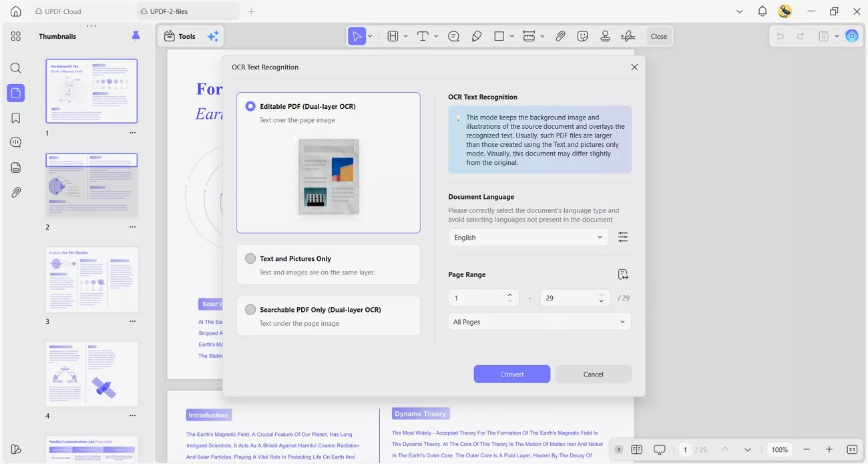Expand the select tool dropdown arrow
Screen dimensions: 868x464
(x=371, y=36)
